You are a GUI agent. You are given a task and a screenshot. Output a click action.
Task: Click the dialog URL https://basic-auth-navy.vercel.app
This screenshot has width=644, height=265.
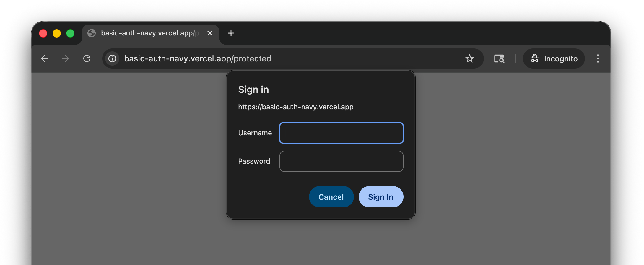pos(296,107)
